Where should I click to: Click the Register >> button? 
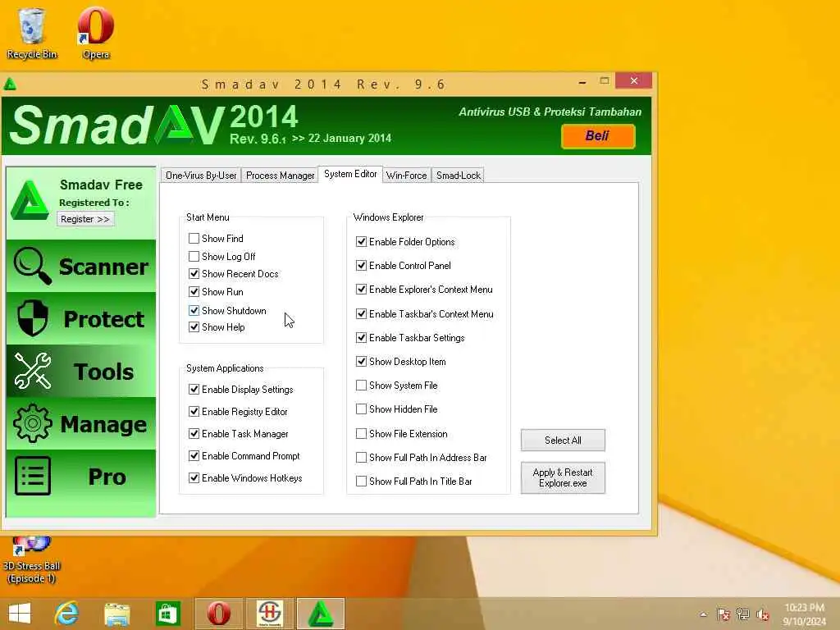85,219
